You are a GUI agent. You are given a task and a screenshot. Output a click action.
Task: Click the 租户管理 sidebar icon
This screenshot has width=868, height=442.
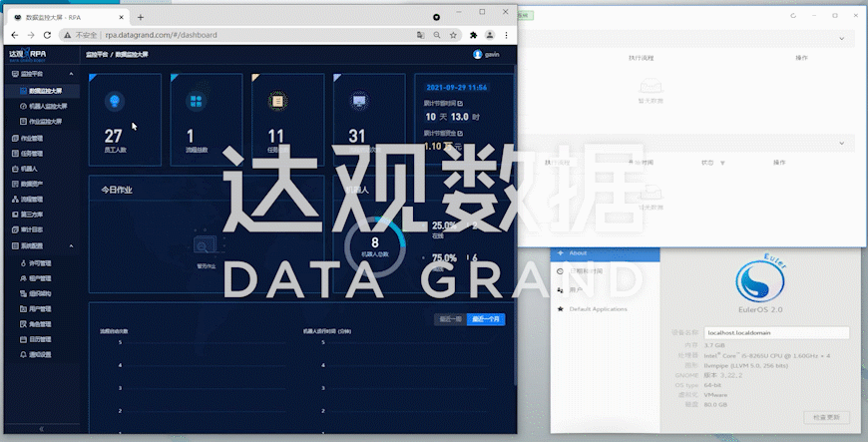coord(23,278)
